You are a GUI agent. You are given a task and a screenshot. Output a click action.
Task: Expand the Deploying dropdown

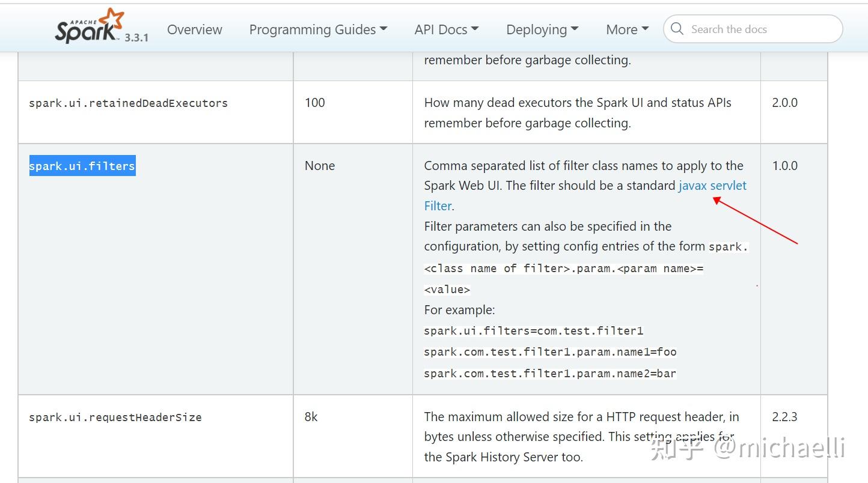click(542, 29)
